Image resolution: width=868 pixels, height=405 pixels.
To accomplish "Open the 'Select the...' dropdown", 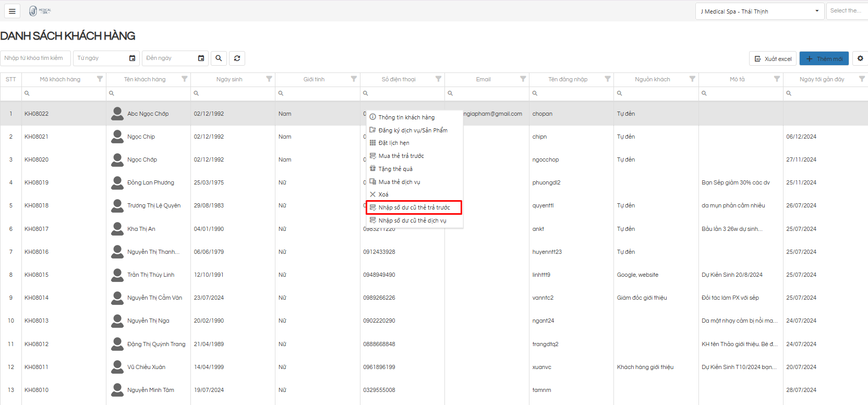I will point(846,11).
